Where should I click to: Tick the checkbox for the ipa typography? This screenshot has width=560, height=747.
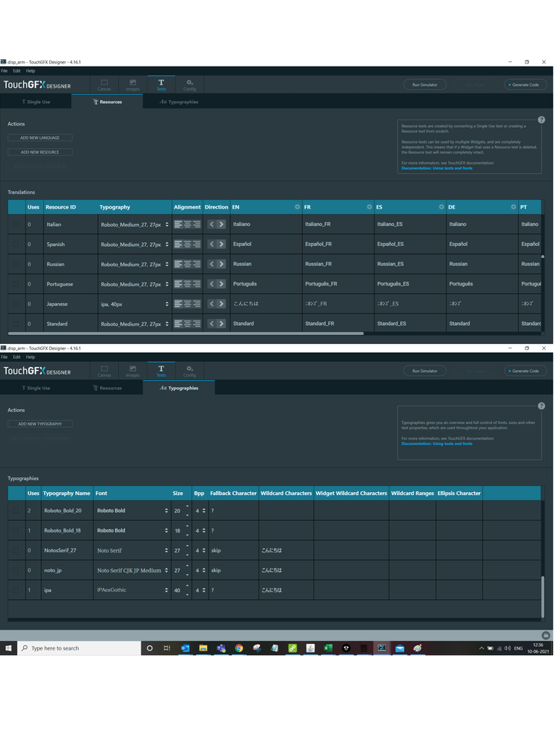point(16,590)
